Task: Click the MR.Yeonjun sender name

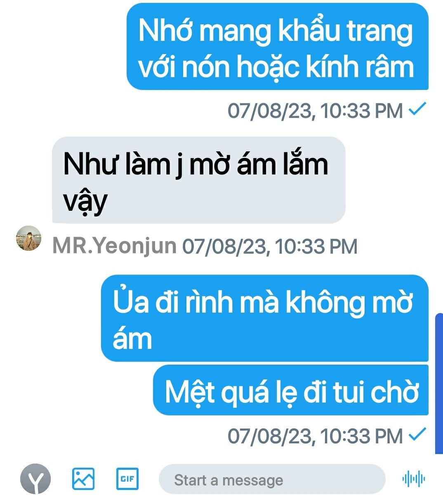Action: click(x=115, y=246)
